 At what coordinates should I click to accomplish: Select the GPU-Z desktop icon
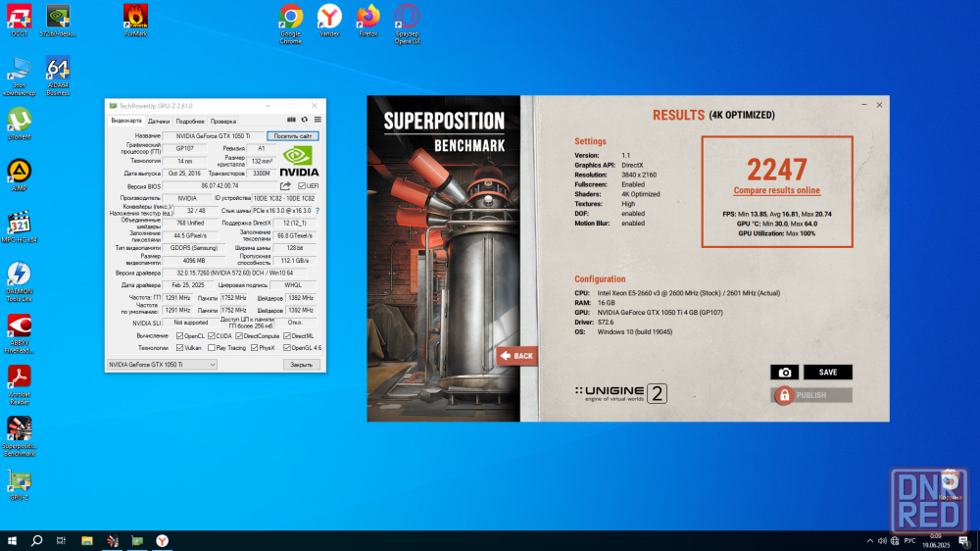pyautogui.click(x=19, y=485)
